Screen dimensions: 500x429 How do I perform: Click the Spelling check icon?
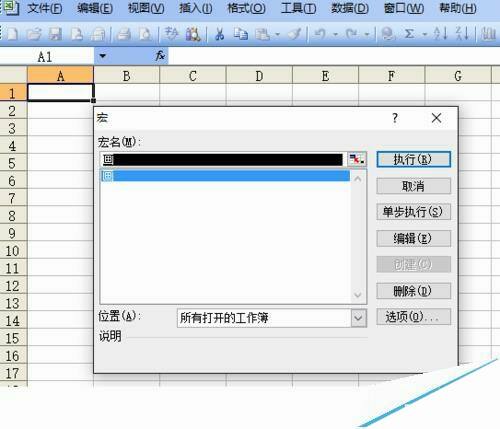(171, 34)
